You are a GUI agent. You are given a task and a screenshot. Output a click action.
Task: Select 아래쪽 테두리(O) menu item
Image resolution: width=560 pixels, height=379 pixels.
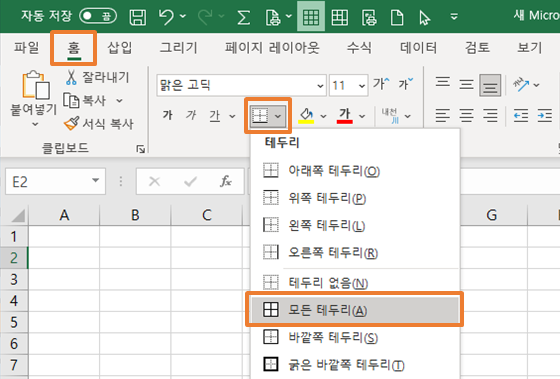(355, 171)
